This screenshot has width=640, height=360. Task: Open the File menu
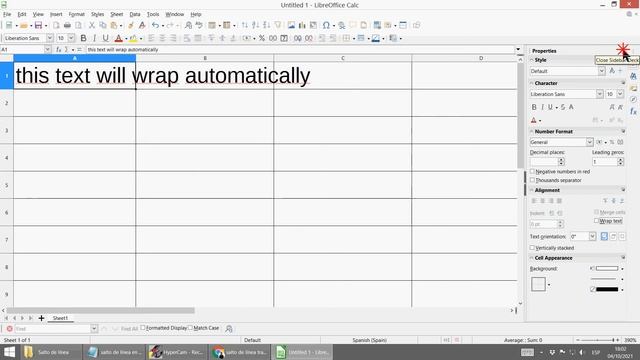(7, 14)
